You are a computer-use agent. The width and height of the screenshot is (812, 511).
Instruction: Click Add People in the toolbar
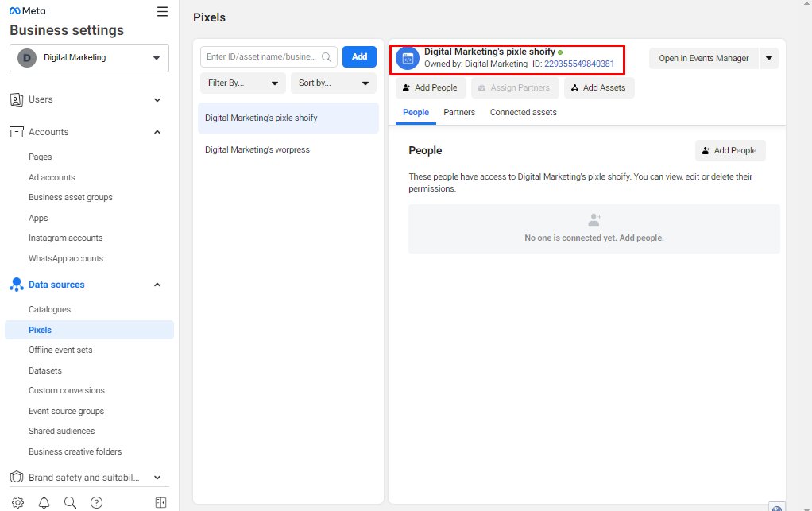point(431,88)
